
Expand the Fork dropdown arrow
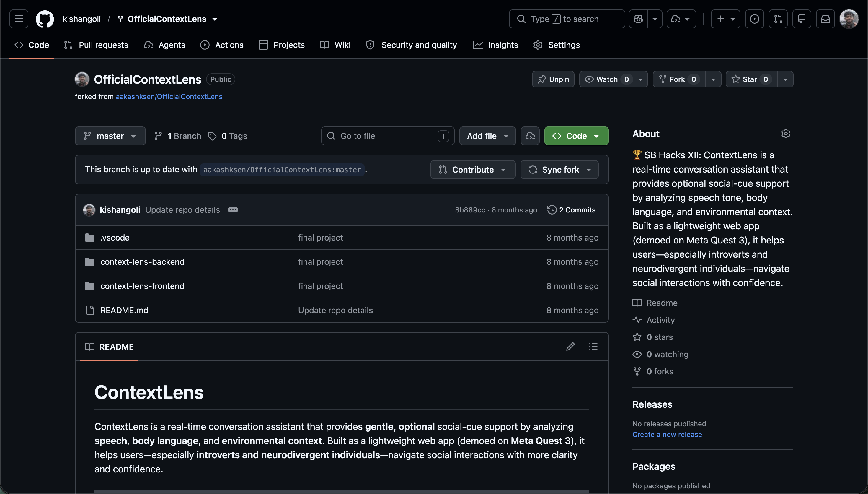tap(713, 79)
